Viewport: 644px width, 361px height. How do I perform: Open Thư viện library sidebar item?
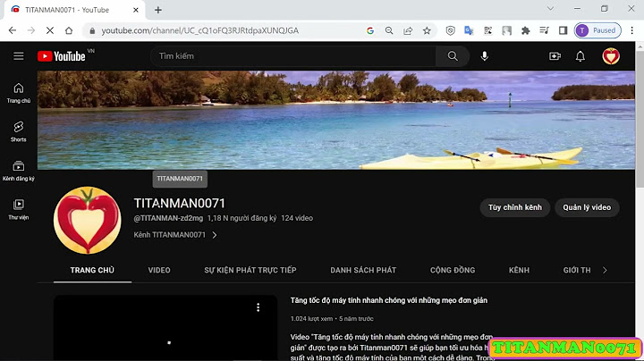coord(19,210)
